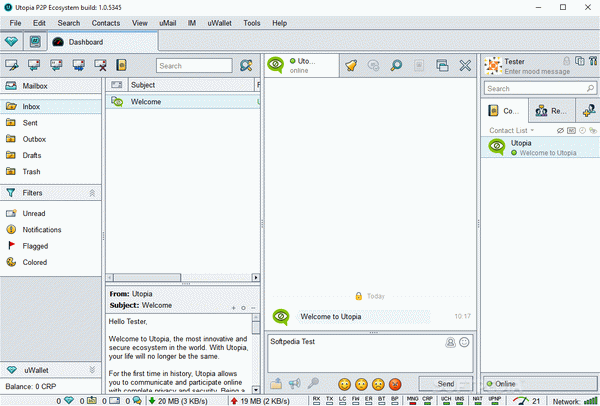
Task: Toggle the CRP status indicator
Action: click(x=427, y=400)
